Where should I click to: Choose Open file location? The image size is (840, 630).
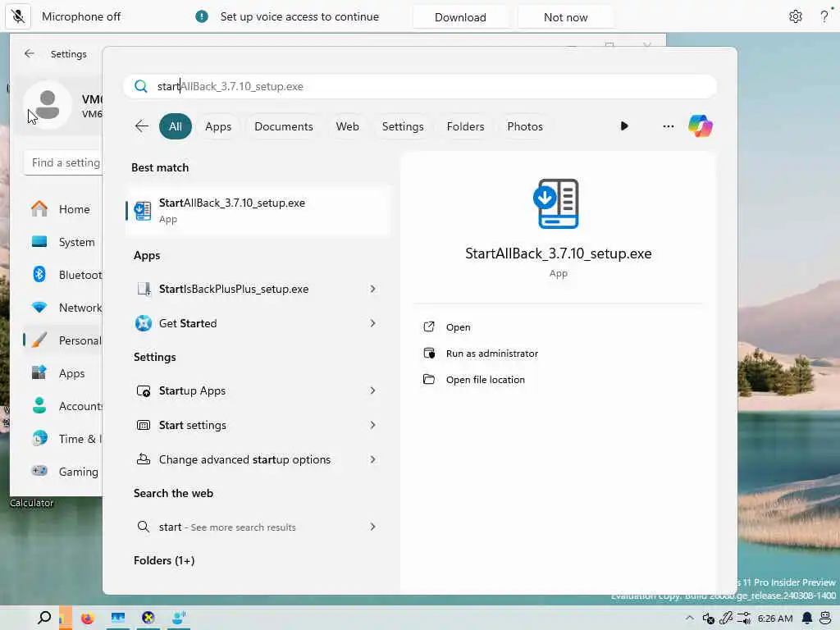pyautogui.click(x=486, y=380)
